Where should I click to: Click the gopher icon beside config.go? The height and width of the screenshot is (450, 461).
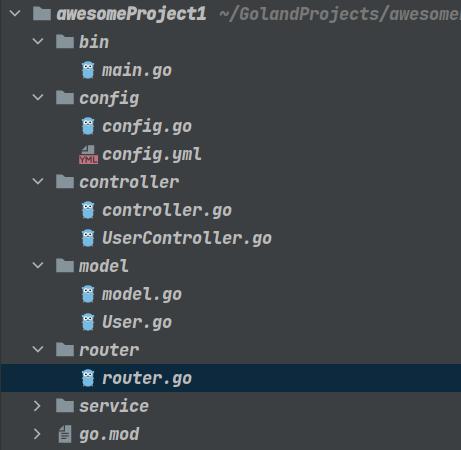click(88, 126)
